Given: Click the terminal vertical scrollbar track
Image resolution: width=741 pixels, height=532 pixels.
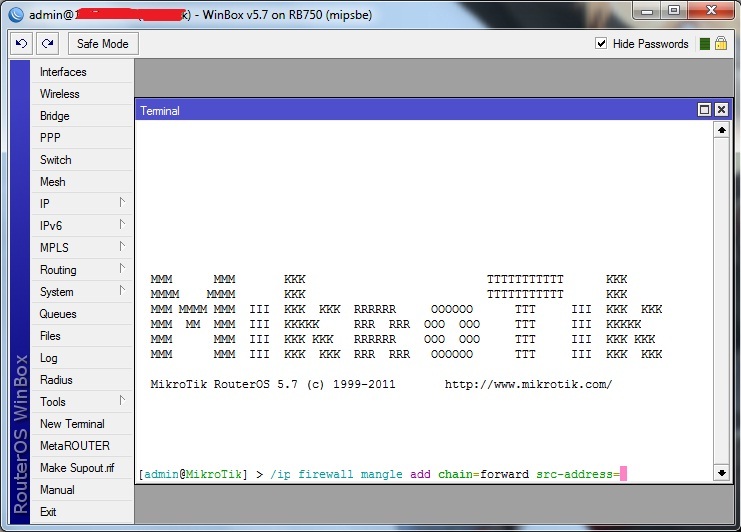Looking at the screenshot, I should [722, 301].
